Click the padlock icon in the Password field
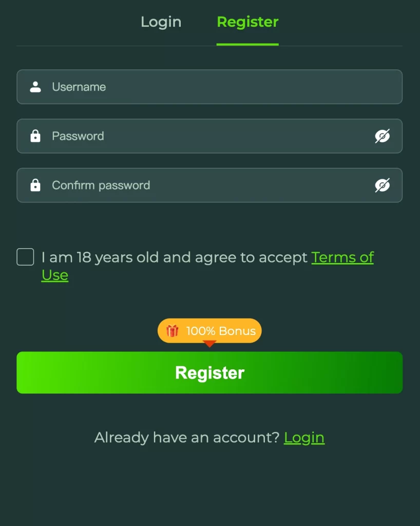This screenshot has height=526, width=420. point(35,136)
